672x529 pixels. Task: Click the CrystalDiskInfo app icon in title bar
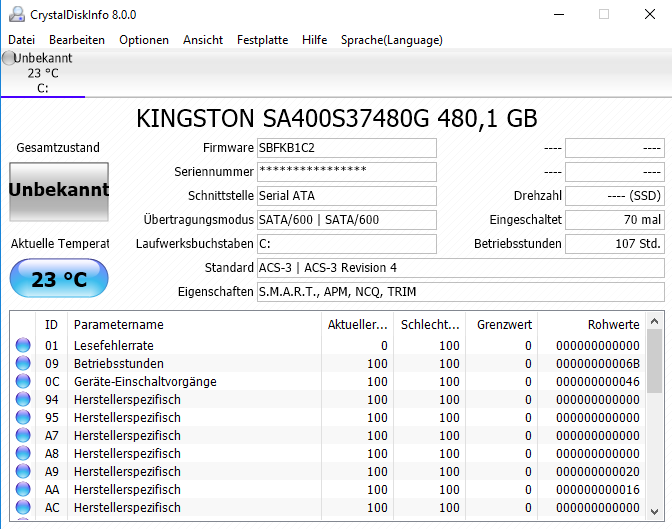17,14
